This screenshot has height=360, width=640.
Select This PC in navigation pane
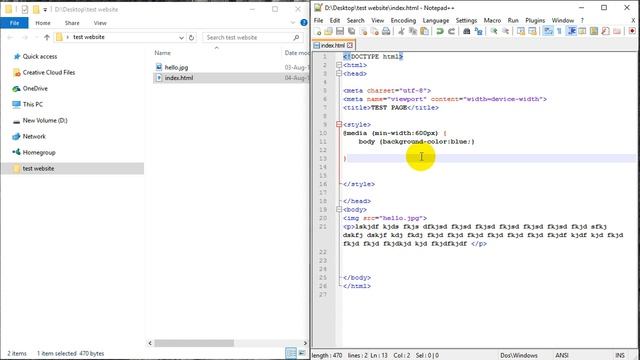(33, 104)
